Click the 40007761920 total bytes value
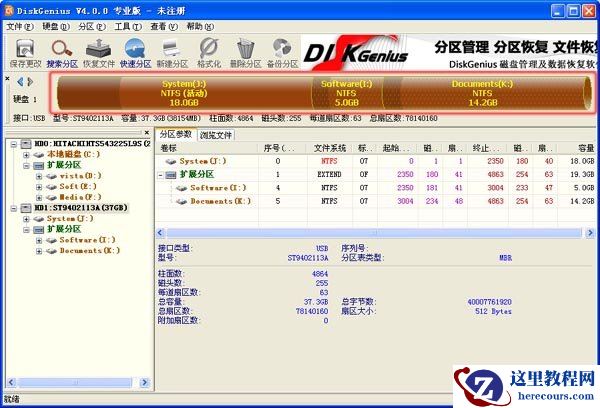 point(489,302)
